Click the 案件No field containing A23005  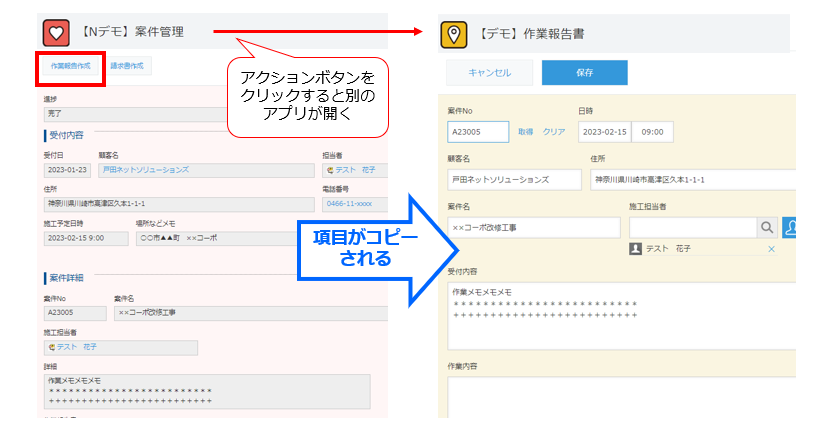(x=478, y=132)
